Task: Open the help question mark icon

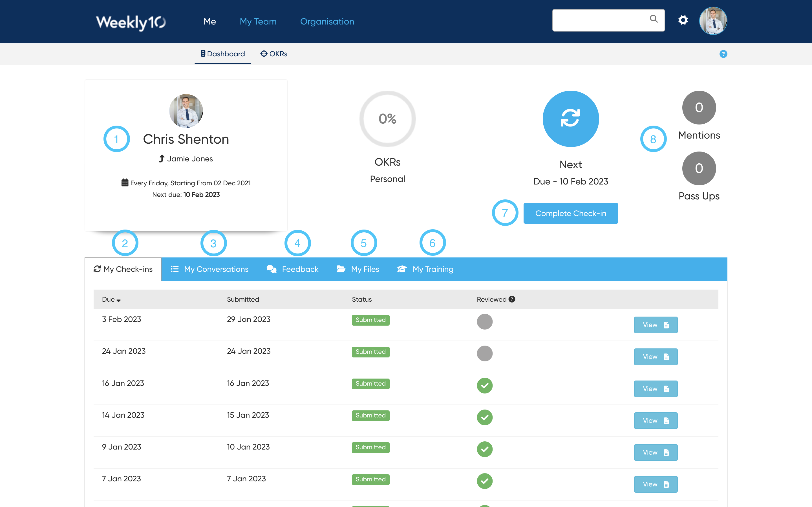Action: [x=723, y=54]
